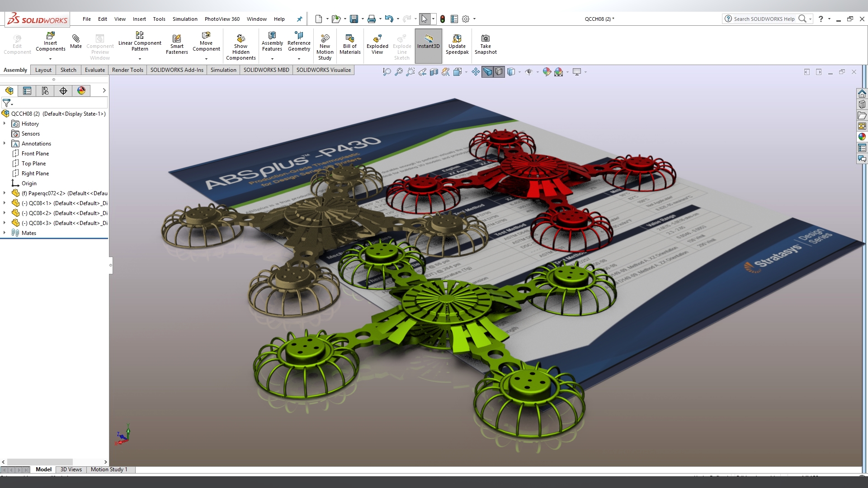Toggle Instant3D mode
868x488 pixels.
[428, 46]
